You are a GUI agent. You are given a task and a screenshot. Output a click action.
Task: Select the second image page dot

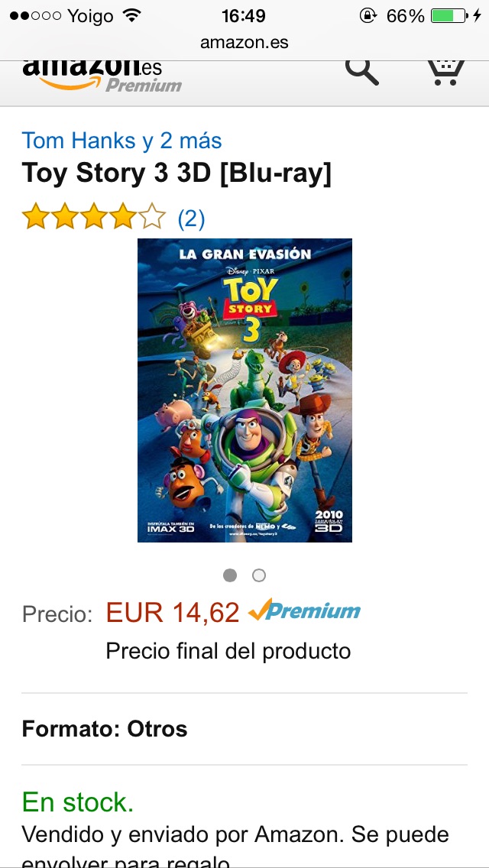click(x=258, y=575)
